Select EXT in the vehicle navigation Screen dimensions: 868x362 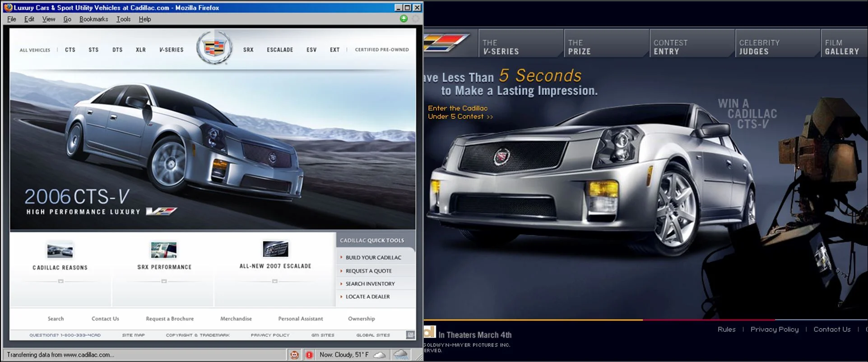pyautogui.click(x=334, y=50)
